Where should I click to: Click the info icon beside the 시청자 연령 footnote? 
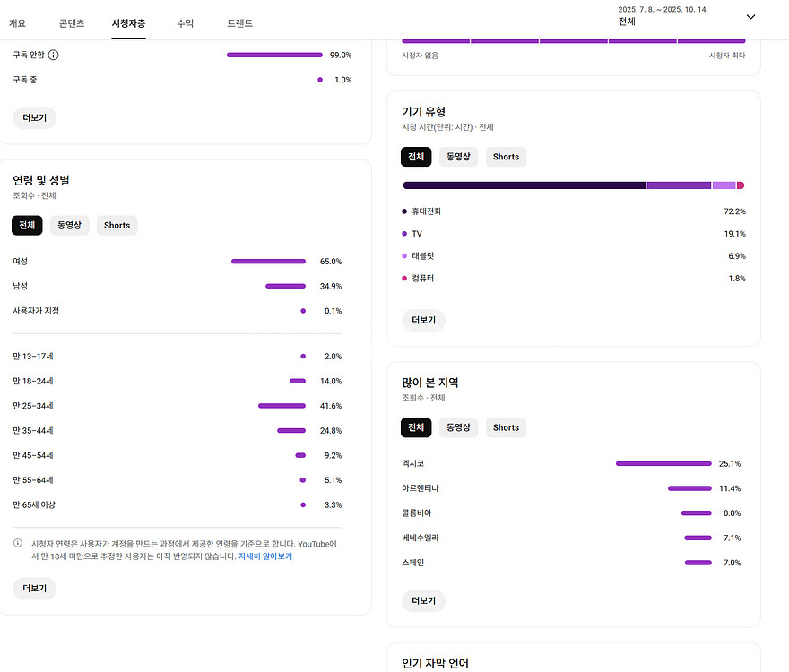click(18, 543)
